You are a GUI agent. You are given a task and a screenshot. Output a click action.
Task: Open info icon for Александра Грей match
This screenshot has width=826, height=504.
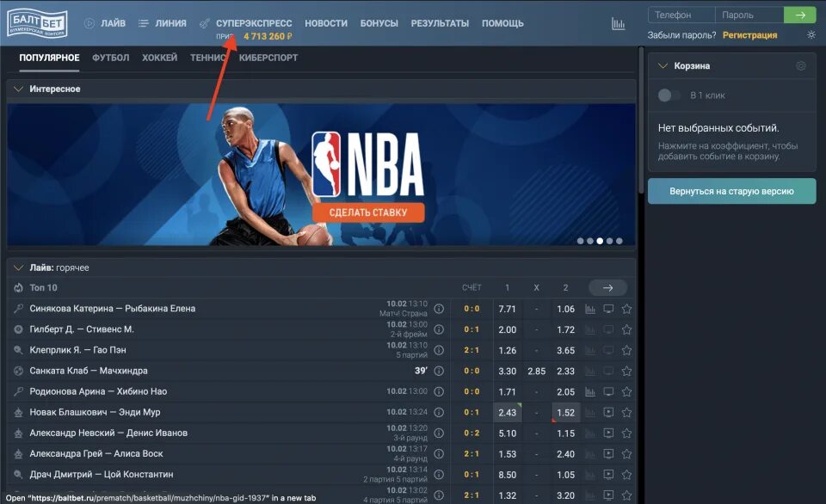pos(439,454)
